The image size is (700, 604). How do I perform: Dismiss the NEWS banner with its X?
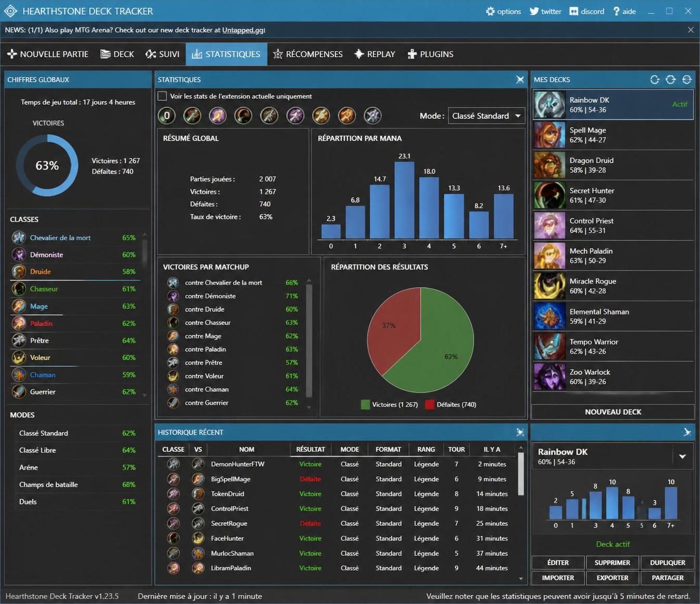tap(690, 30)
